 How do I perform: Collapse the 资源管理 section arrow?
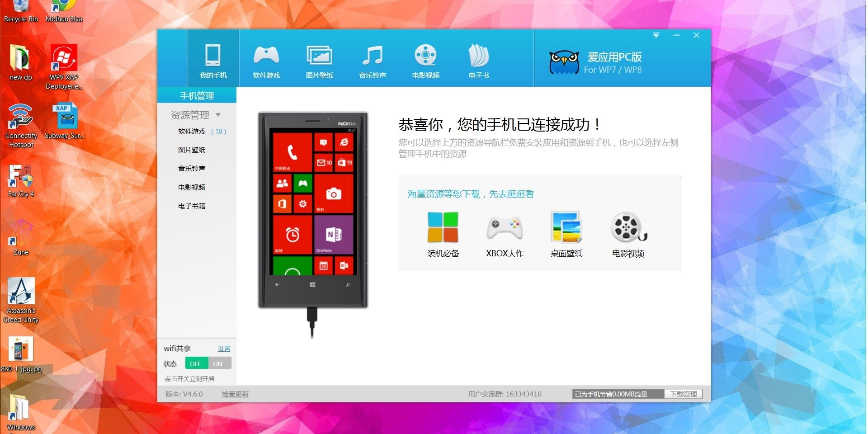(x=218, y=115)
